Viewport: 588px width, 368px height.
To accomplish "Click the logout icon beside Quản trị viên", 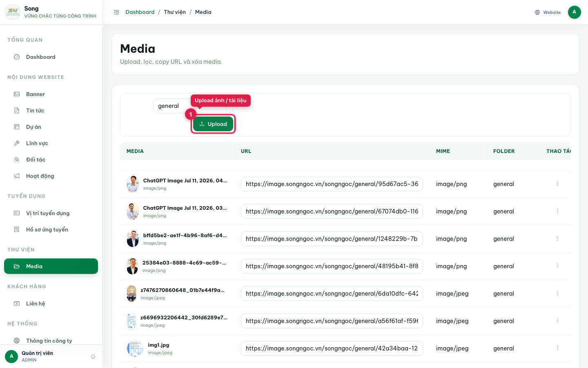I will pyautogui.click(x=93, y=357).
